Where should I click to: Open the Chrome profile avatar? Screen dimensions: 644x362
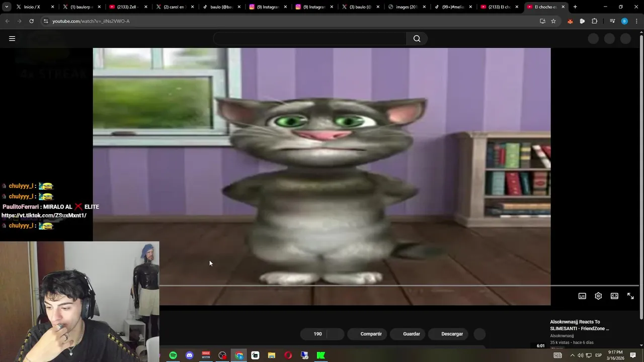[624, 21]
